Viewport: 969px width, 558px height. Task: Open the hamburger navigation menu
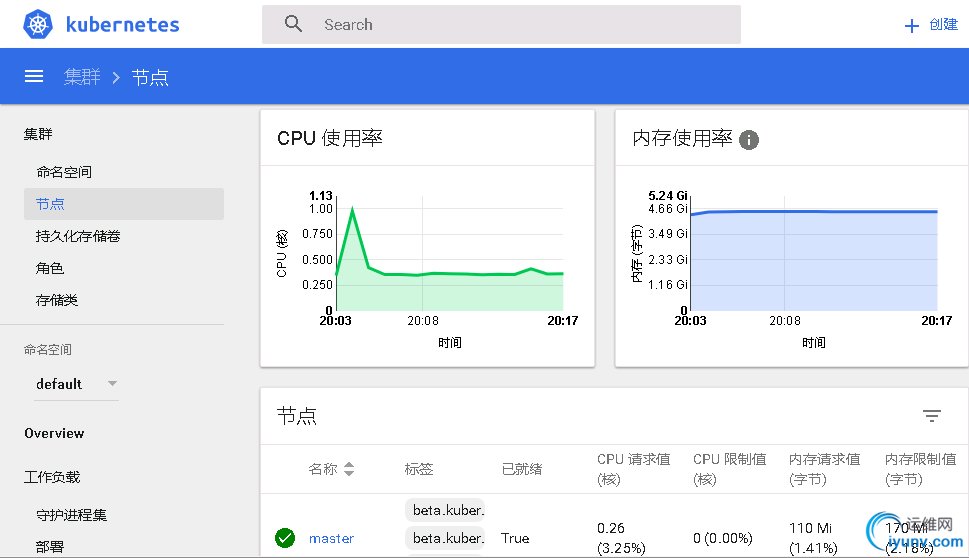pyautogui.click(x=34, y=76)
